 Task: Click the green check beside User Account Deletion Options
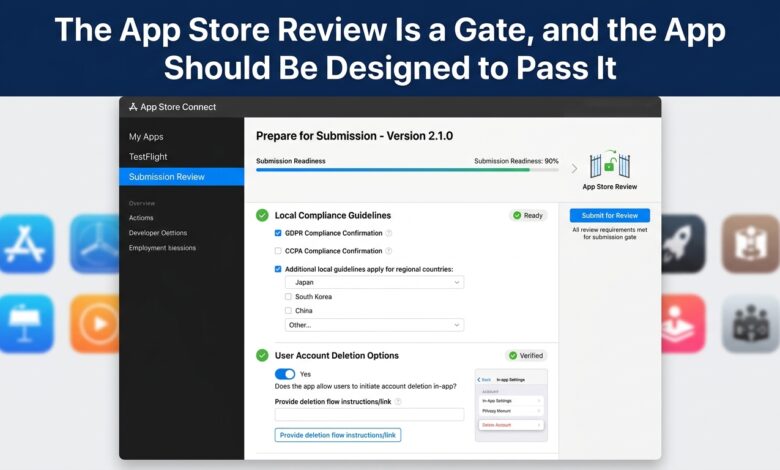tap(262, 356)
